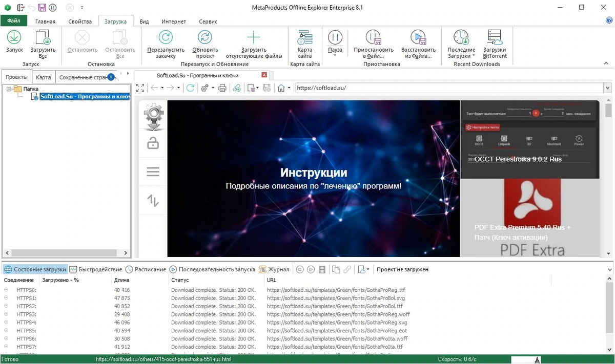Click the home icon in browser toolbar
This screenshot has width=615, height=364.
[x=281, y=88]
